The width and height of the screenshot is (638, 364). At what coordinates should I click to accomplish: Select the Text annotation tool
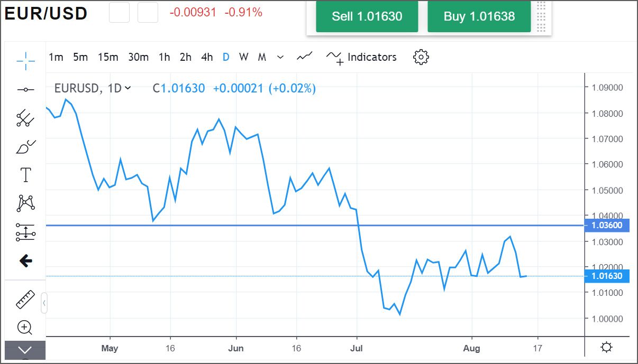[25, 175]
